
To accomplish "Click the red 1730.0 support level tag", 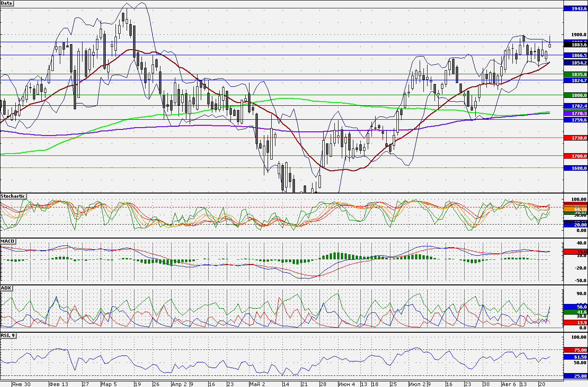I will 575,138.
